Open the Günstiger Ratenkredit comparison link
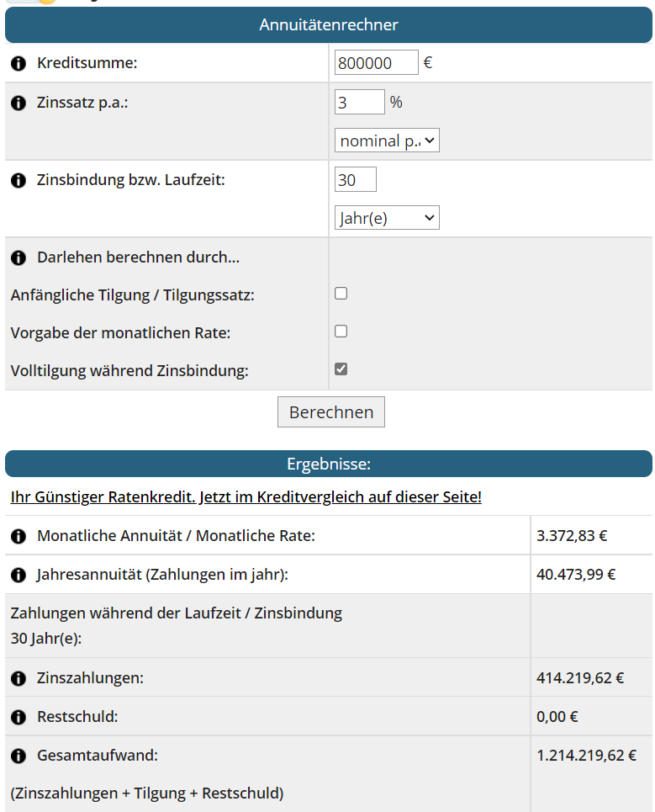 click(x=246, y=497)
